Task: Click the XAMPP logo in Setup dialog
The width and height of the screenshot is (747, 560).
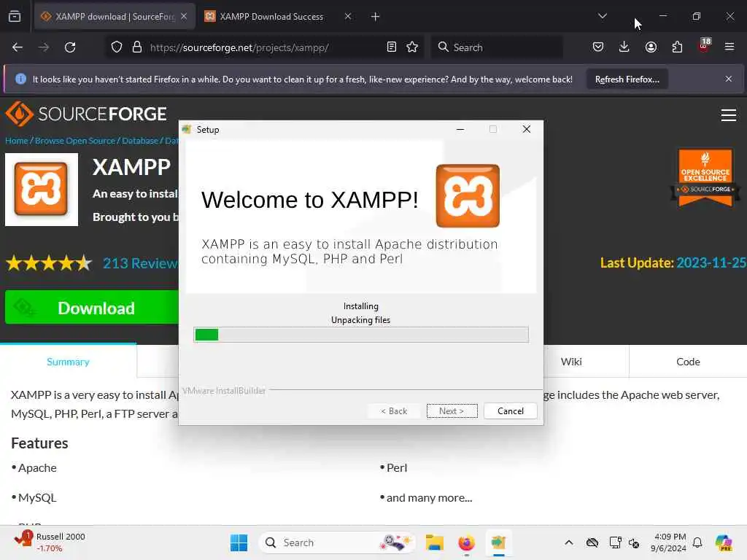Action: pyautogui.click(x=468, y=195)
